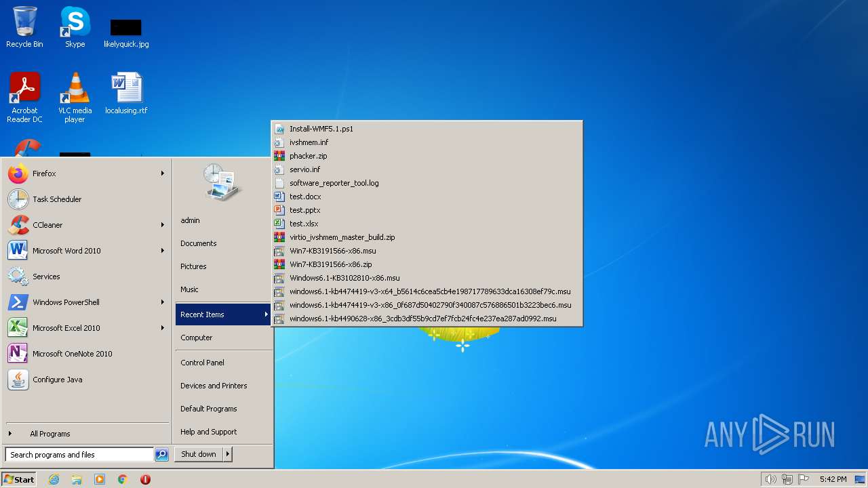
Task: Open recent item windows6.1-kb4490628-x86 msu
Action: click(427, 319)
